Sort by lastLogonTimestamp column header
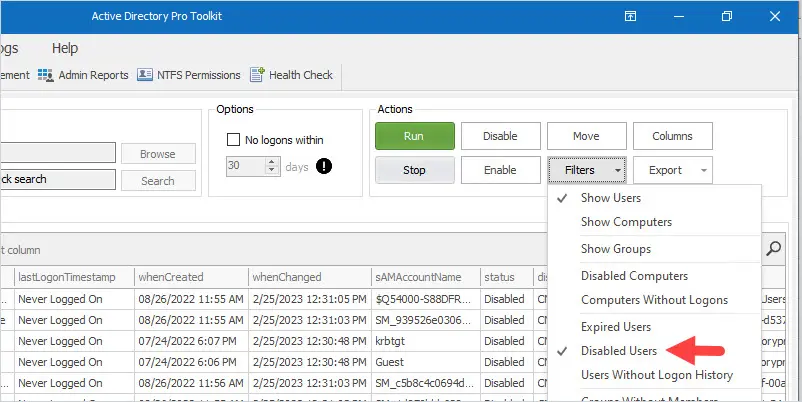The width and height of the screenshot is (802, 402). coord(75,277)
